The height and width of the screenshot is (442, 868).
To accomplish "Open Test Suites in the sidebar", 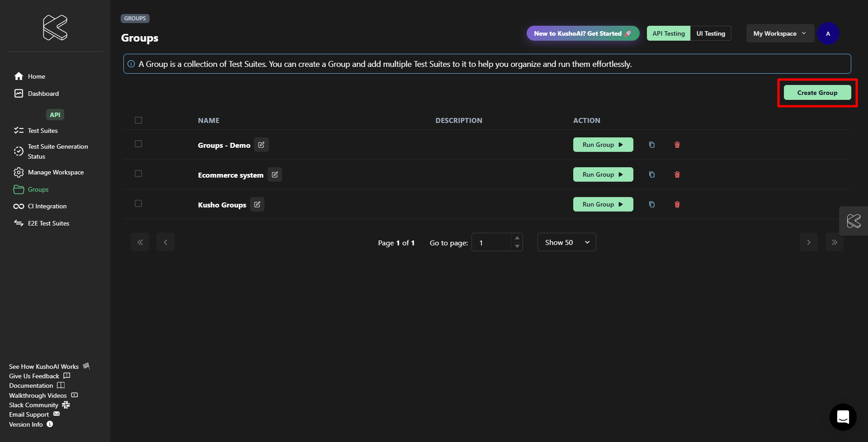I will [x=42, y=131].
